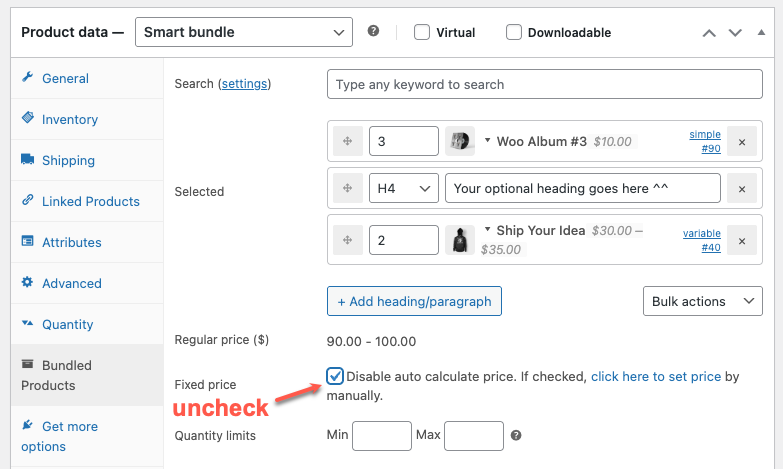Remove Woo Album #3 from bundle

pyautogui.click(x=742, y=142)
